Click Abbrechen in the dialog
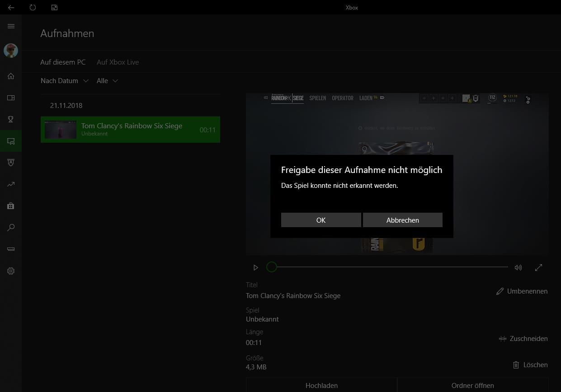Image resolution: width=561 pixels, height=392 pixels. point(402,220)
